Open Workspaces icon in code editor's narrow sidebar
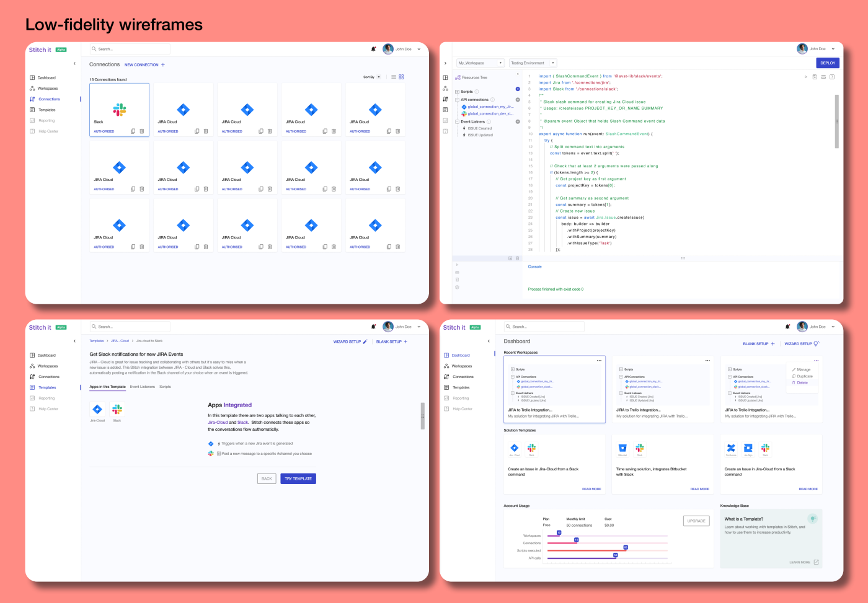The height and width of the screenshot is (603, 868). 445,89
